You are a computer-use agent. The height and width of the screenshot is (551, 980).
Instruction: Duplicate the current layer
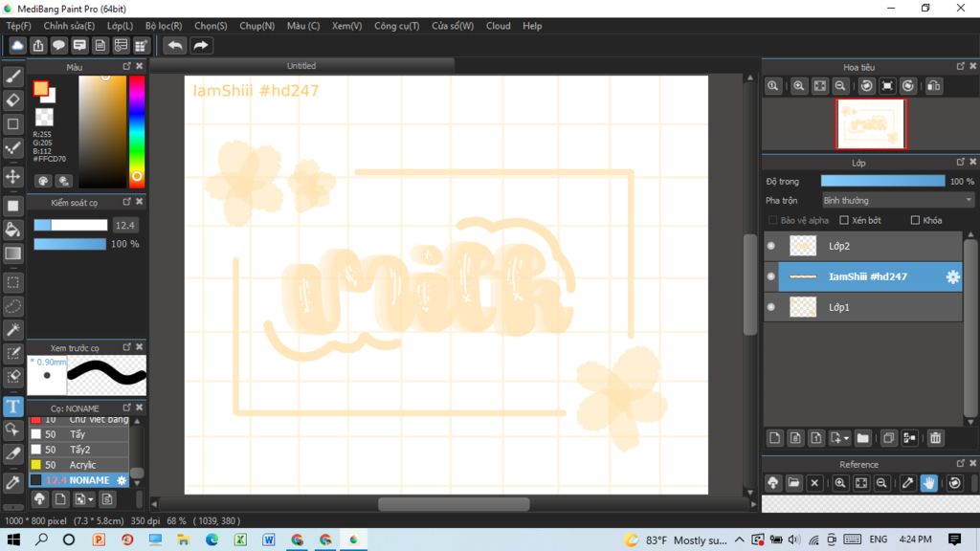click(888, 438)
